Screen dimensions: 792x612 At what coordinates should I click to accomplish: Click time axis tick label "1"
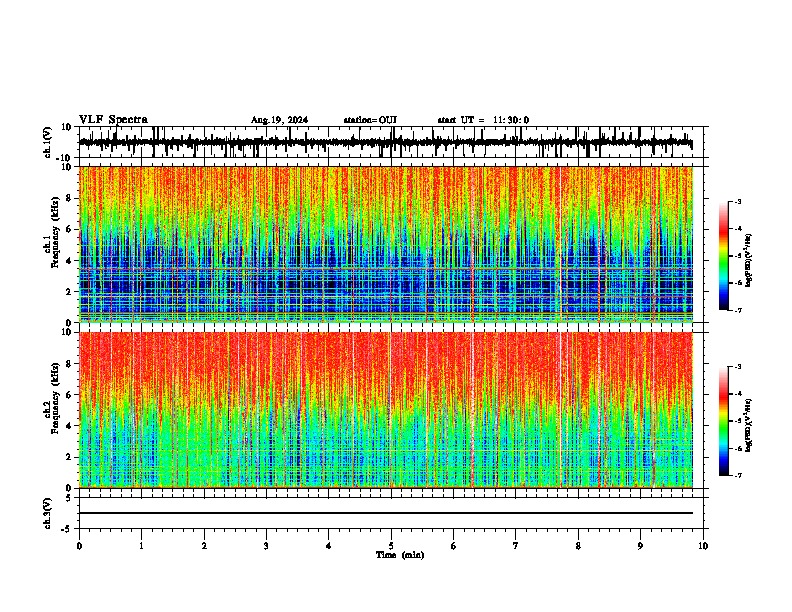coord(141,546)
